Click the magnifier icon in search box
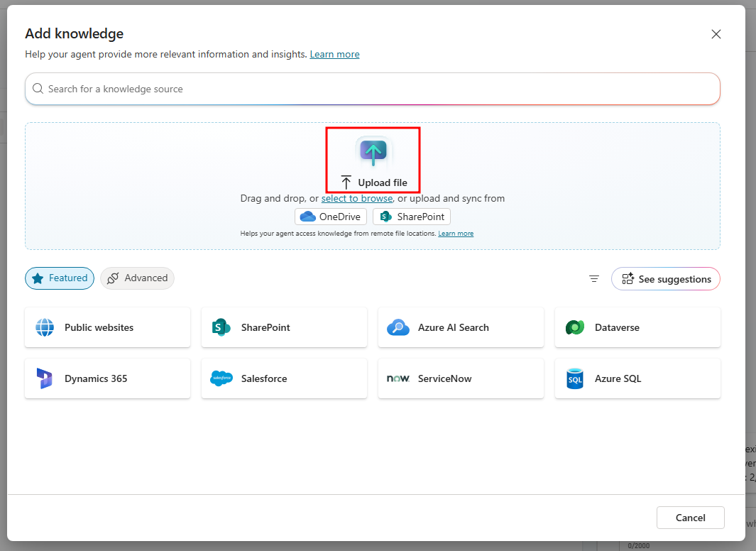Image resolution: width=756 pixels, height=551 pixels. point(38,89)
